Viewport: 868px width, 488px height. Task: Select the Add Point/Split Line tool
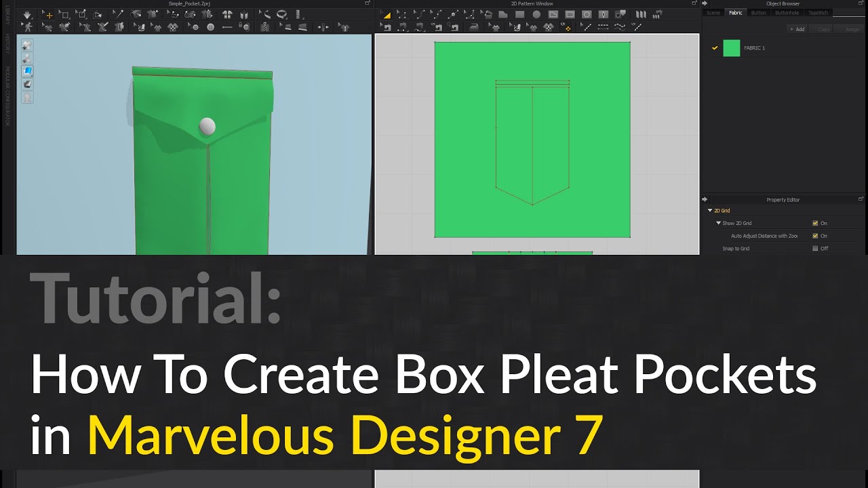click(452, 15)
